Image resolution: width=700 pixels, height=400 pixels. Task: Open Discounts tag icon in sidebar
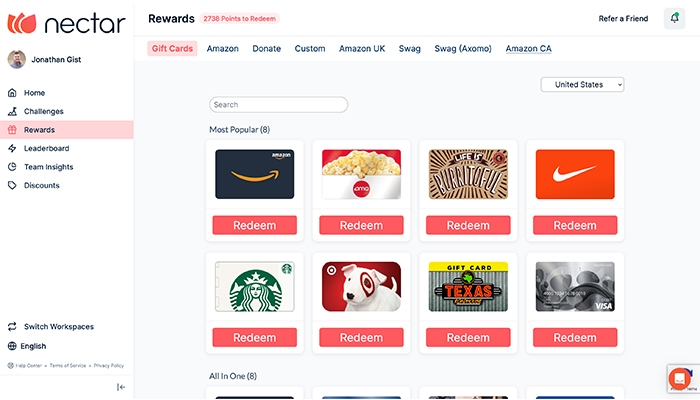click(x=12, y=185)
